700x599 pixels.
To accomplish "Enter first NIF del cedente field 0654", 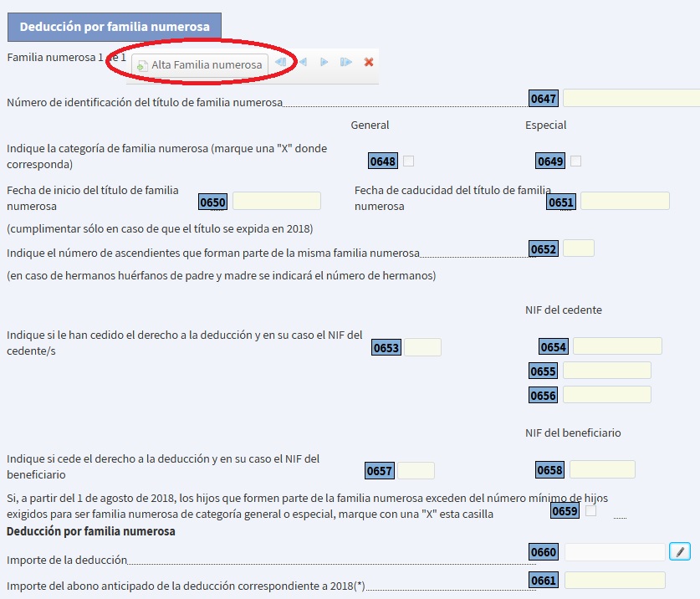I will [x=617, y=346].
